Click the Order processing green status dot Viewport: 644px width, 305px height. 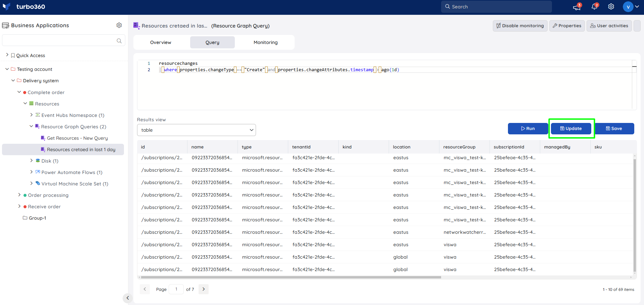click(25, 195)
